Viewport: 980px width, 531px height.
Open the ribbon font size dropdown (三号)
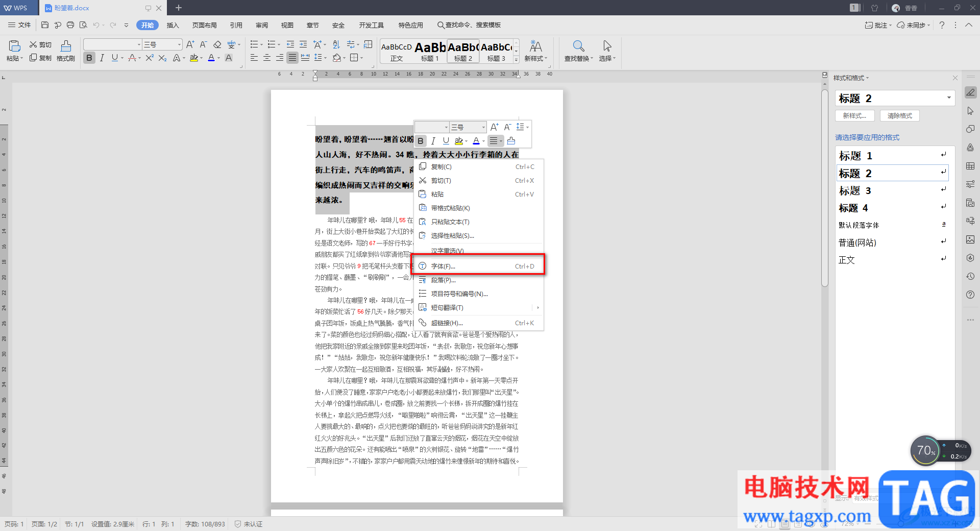point(179,44)
